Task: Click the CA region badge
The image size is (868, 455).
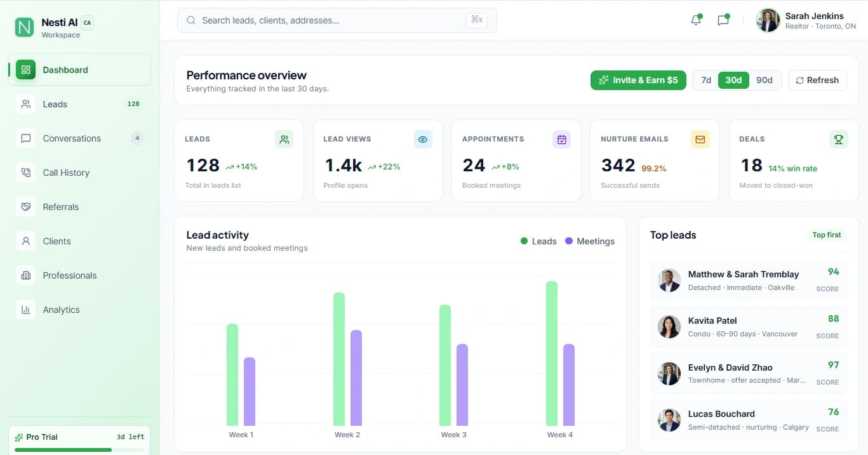Action: point(87,23)
